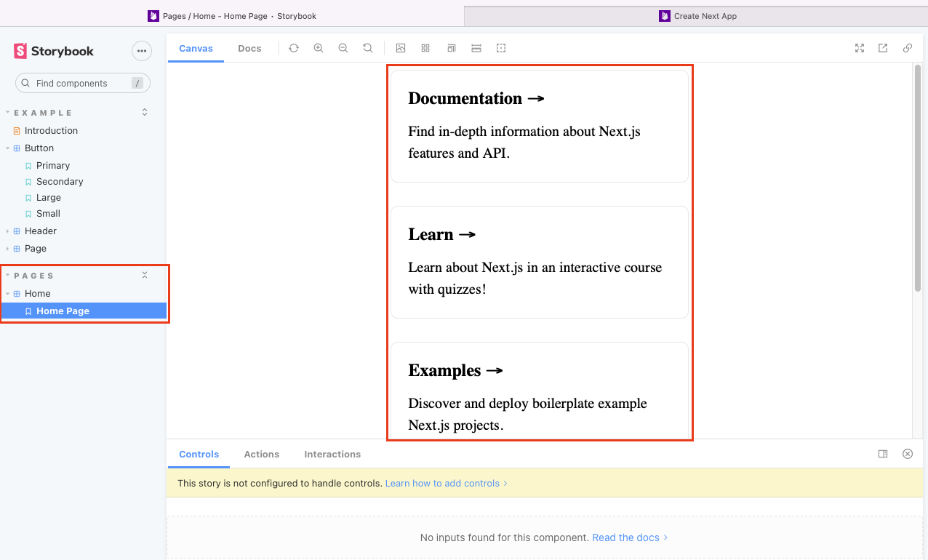
Task: Open the Introduction docs page
Action: pos(51,131)
